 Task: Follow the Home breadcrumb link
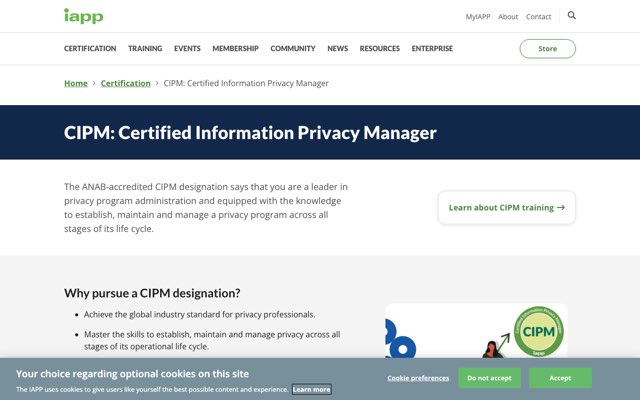76,83
